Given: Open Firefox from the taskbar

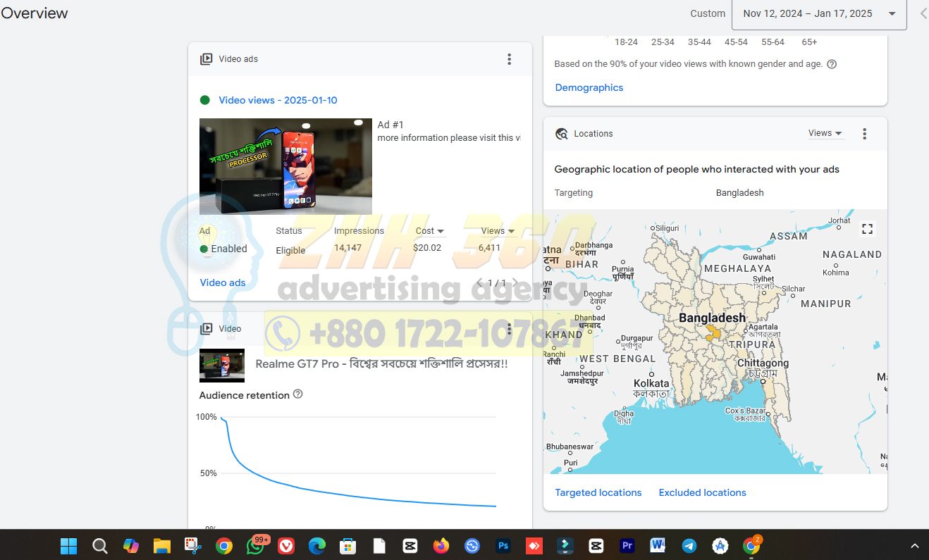Looking at the screenshot, I should [441, 546].
